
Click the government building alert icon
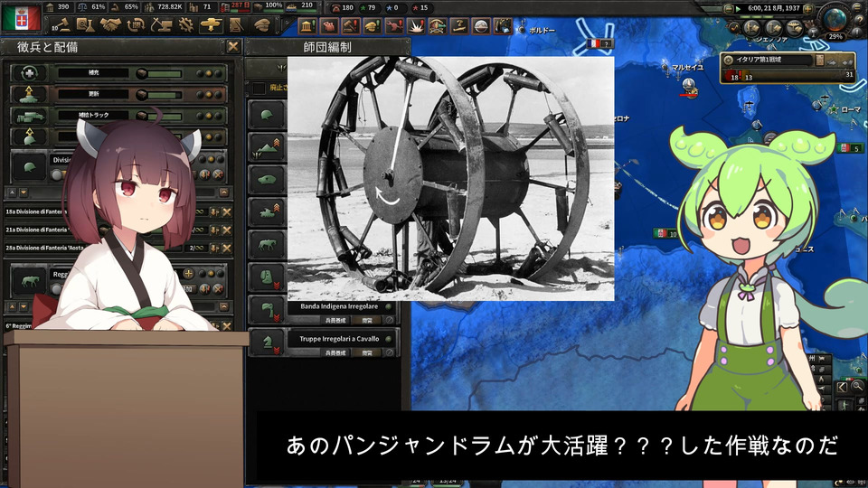click(x=307, y=26)
